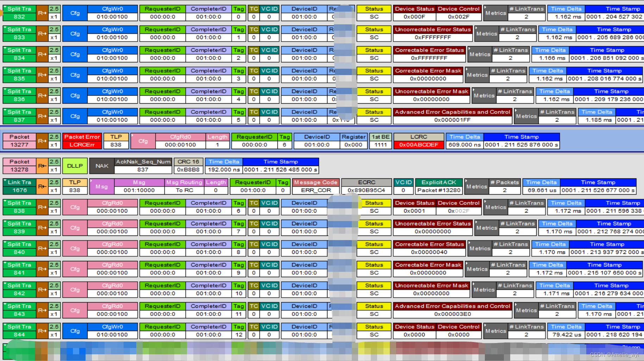The image size is (644, 361).
Task: Click the R→ direction arrow in Split Tra 838 row
Action: click(42, 207)
